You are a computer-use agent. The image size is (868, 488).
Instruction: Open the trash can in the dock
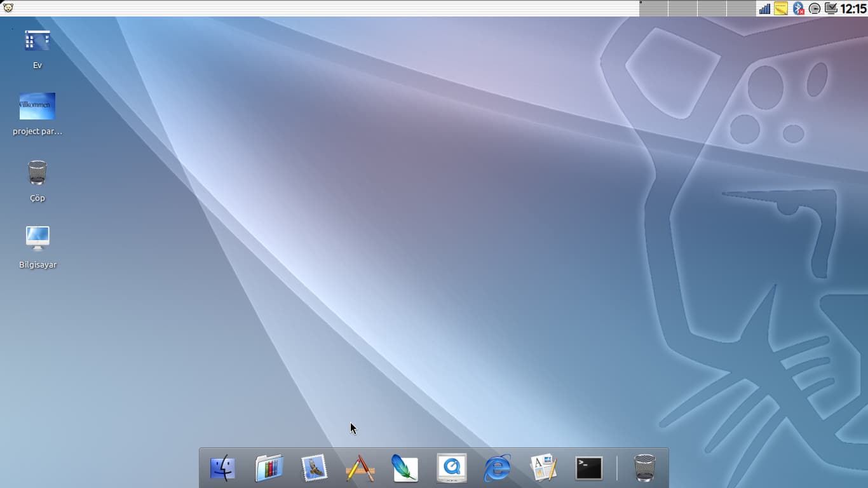644,468
